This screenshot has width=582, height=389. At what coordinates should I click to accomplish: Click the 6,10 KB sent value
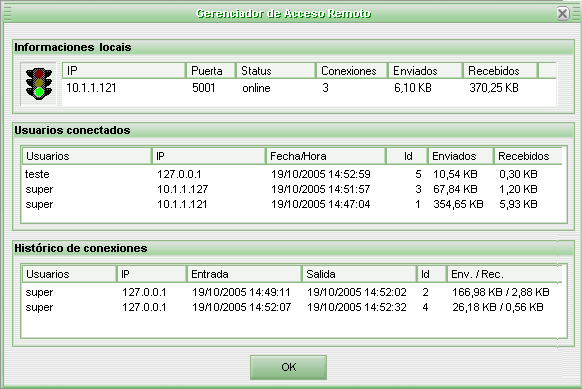point(413,88)
